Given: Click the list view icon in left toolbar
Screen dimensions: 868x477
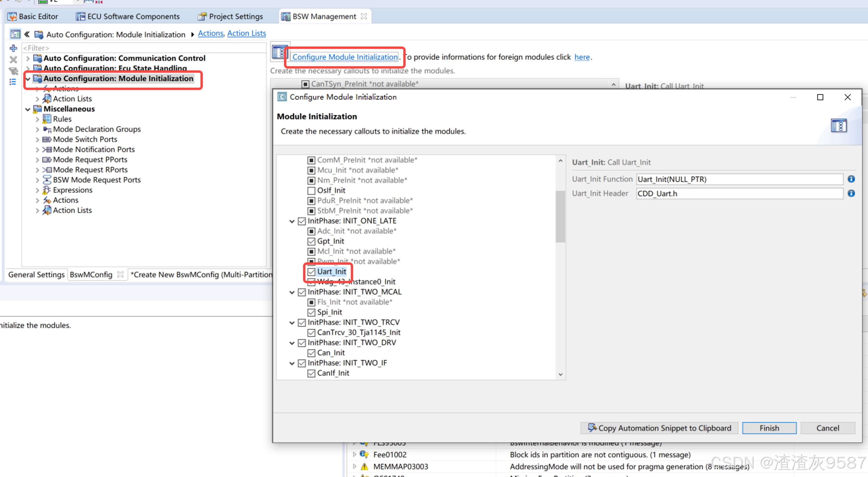Looking at the screenshot, I should coord(13,82).
